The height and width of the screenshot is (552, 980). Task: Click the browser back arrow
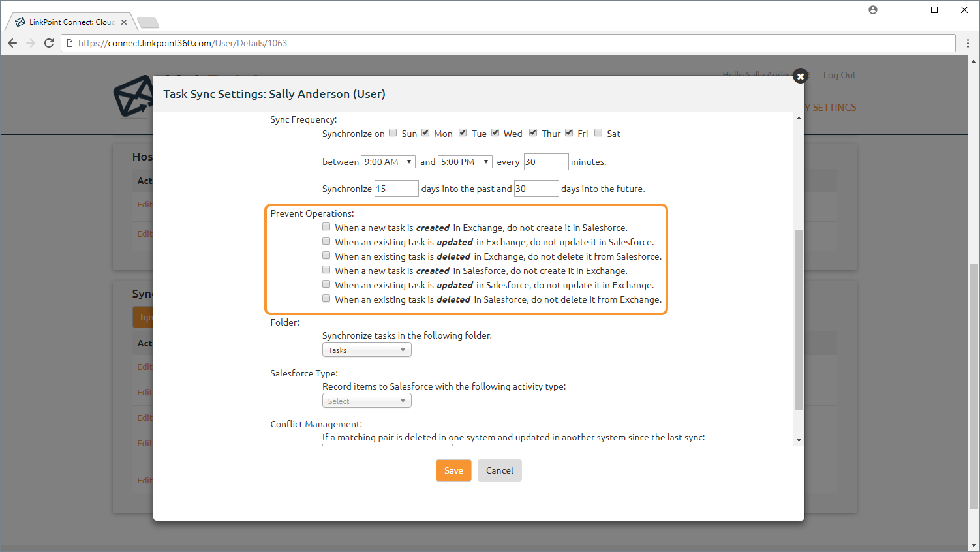pos(12,43)
